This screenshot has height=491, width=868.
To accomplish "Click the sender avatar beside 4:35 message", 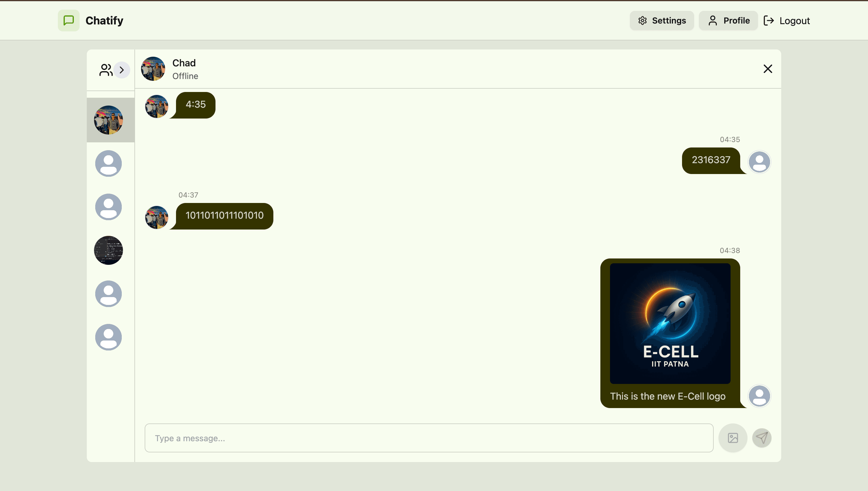I will (x=157, y=106).
